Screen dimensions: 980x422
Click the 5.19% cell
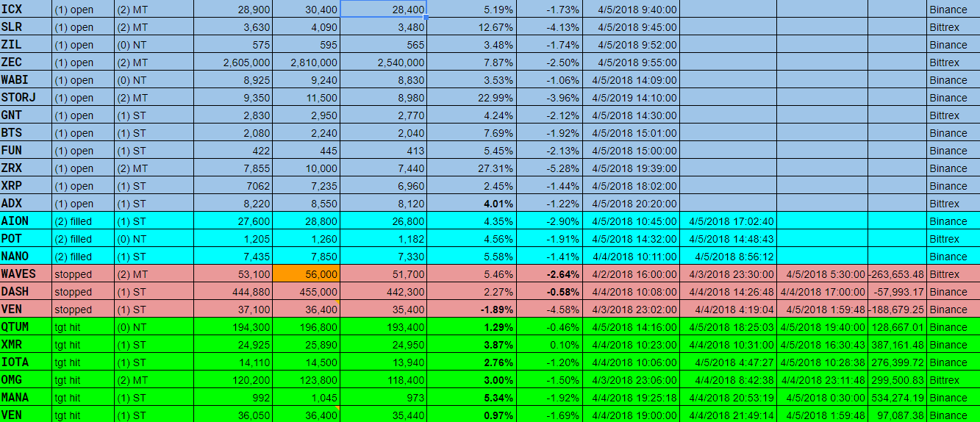(471, 9)
